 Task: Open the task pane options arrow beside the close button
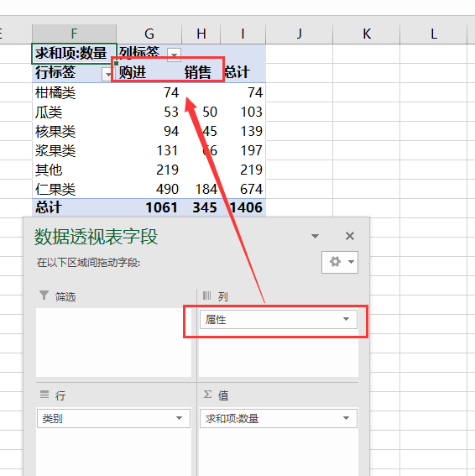click(315, 236)
